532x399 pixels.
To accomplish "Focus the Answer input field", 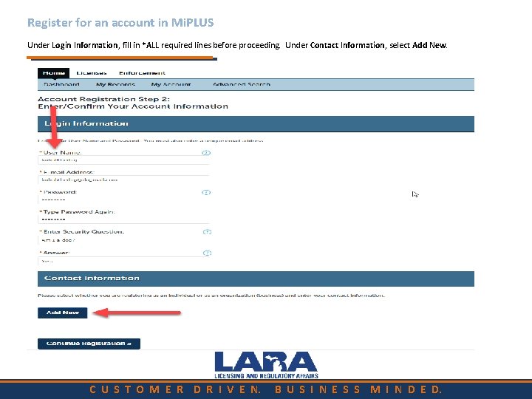I will click(x=124, y=262).
